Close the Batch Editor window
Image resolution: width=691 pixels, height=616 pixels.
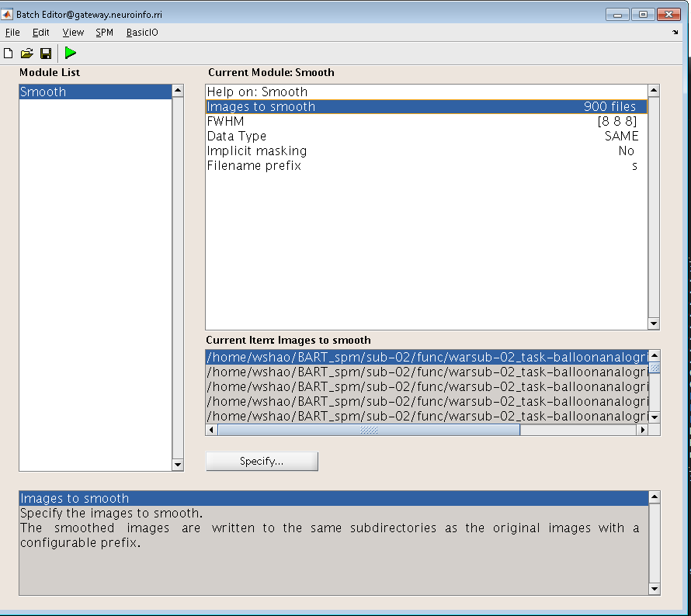pyautogui.click(x=668, y=15)
